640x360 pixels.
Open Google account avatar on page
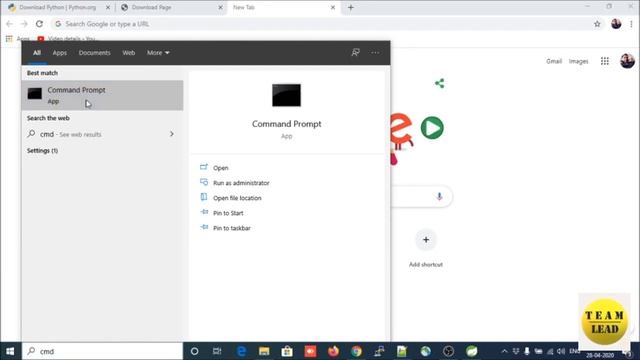(x=627, y=61)
